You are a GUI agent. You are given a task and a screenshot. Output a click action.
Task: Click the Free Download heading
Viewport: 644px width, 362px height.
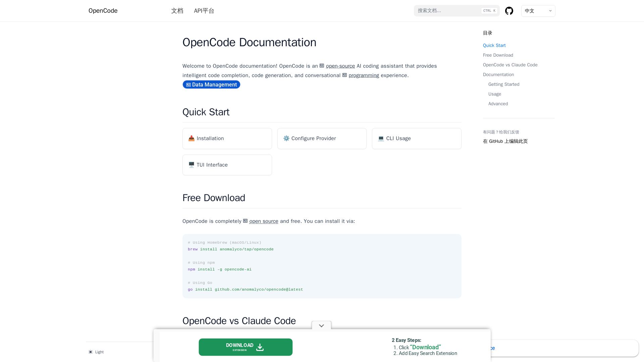pyautogui.click(x=214, y=198)
